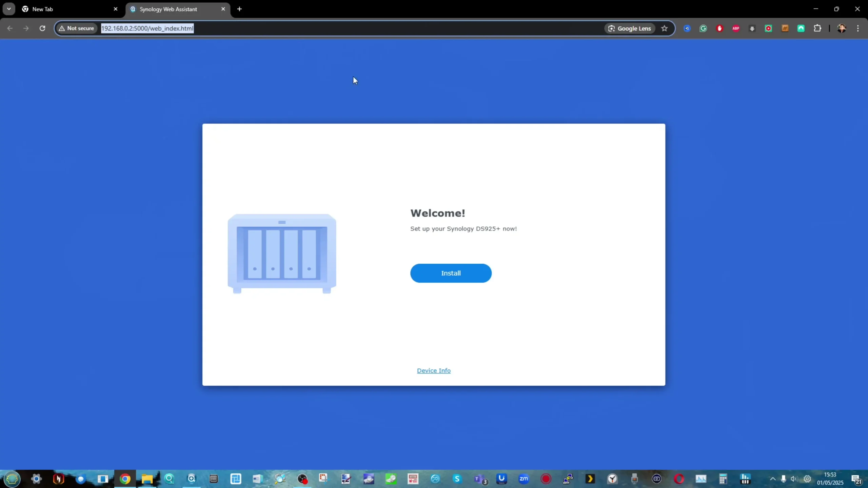Click the red record circle taskbar icon

(546, 479)
